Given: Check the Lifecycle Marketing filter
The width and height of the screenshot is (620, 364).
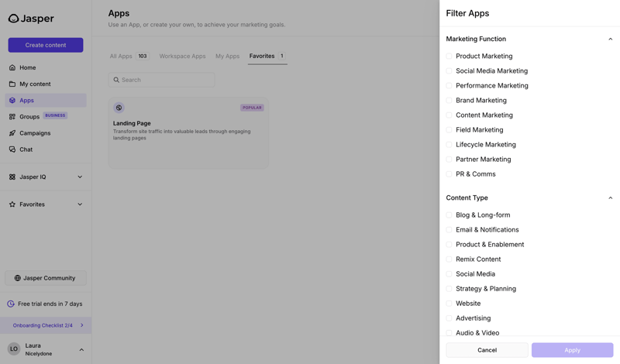Looking at the screenshot, I should pyautogui.click(x=449, y=145).
